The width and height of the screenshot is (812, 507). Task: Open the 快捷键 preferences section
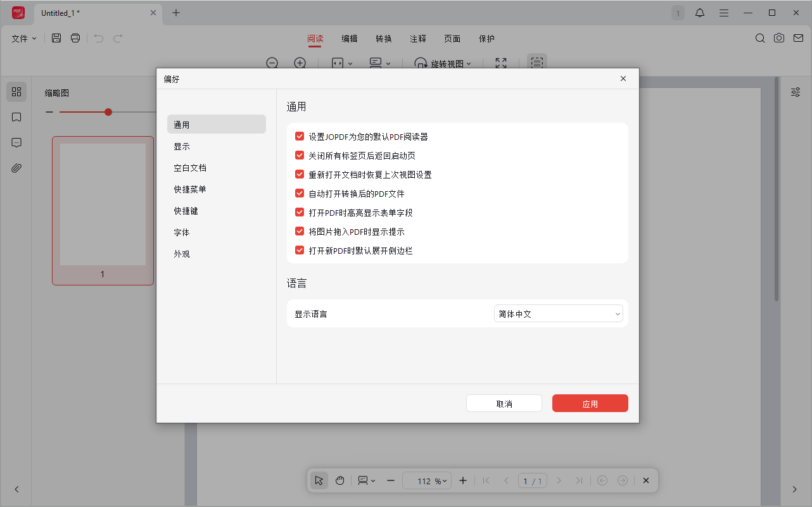pos(217,211)
